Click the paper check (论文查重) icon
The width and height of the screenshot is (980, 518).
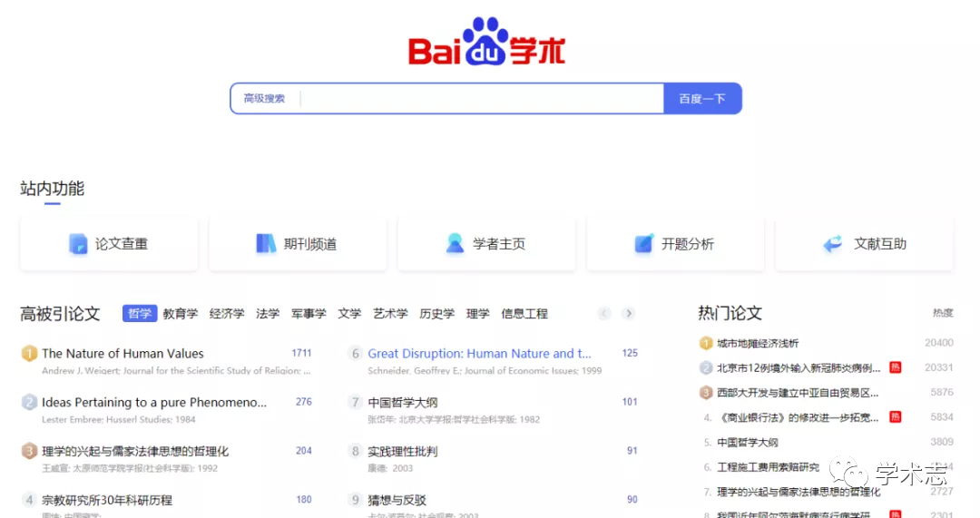coord(78,244)
